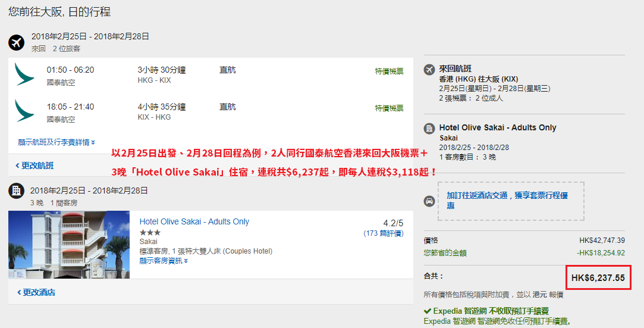Click the total HK$6,237.55

[x=598, y=278]
